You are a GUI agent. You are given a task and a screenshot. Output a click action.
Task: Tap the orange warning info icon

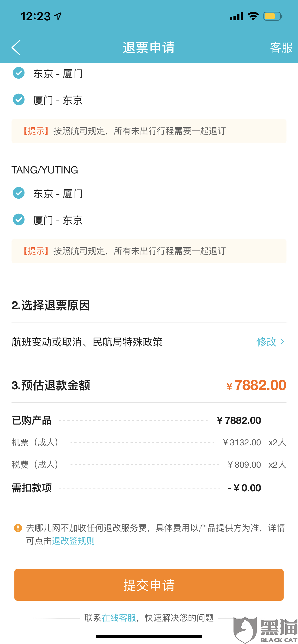[18, 528]
